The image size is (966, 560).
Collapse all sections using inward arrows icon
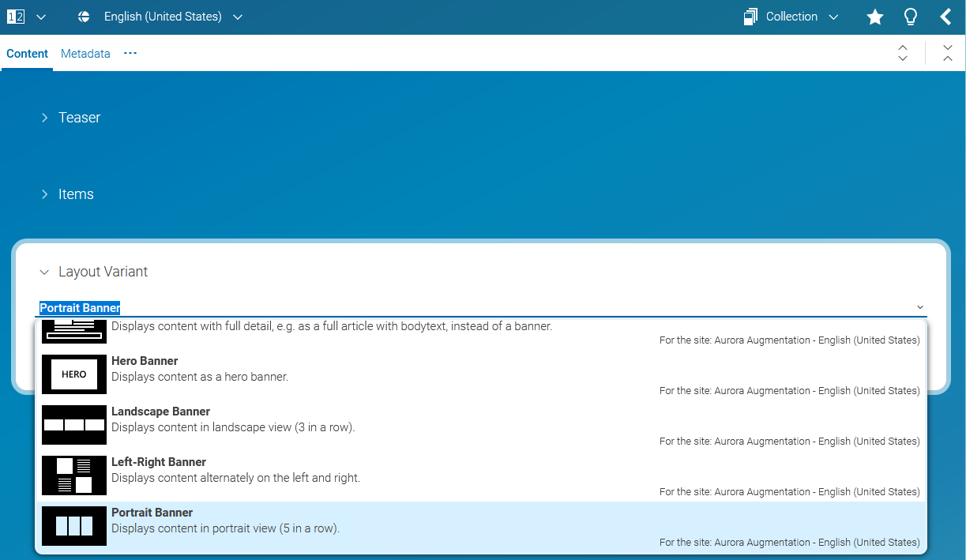pos(948,53)
